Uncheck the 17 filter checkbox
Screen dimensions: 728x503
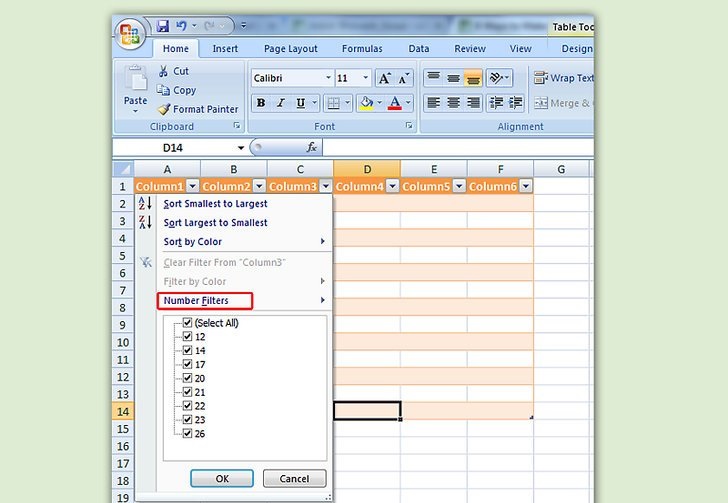pos(187,364)
